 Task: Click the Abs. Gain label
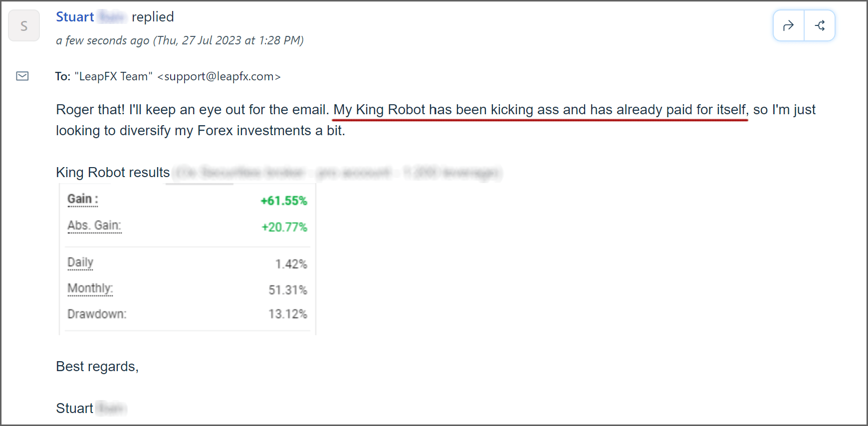tap(94, 225)
